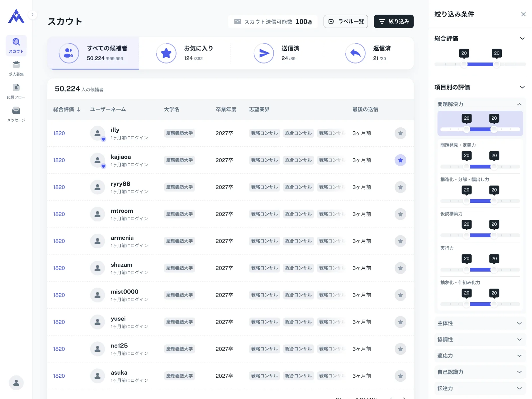Sort by 総合評価 using the arrow icon
The image size is (532, 399).
point(78,109)
